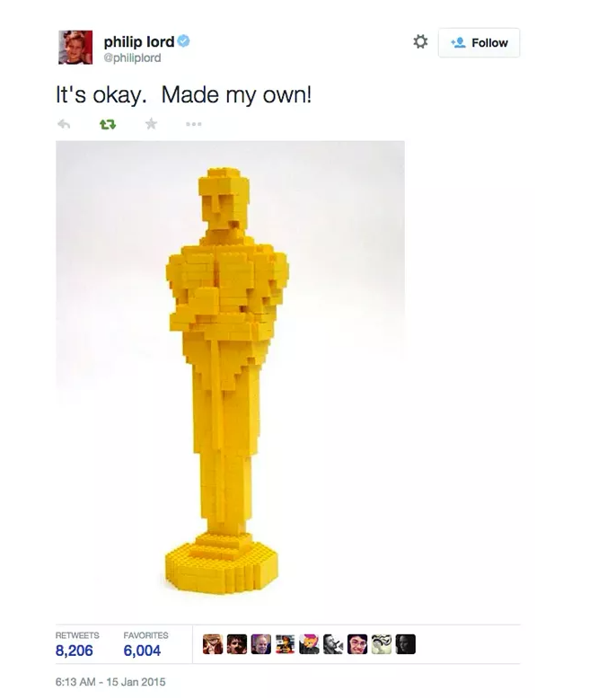Click the reply arrow icon
Screen dimensions: 607x700
64,124
